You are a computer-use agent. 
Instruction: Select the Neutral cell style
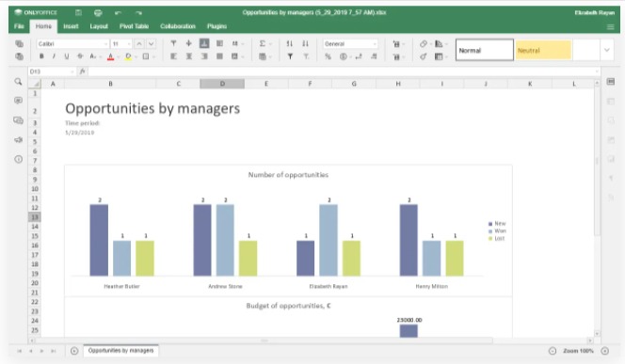point(543,50)
